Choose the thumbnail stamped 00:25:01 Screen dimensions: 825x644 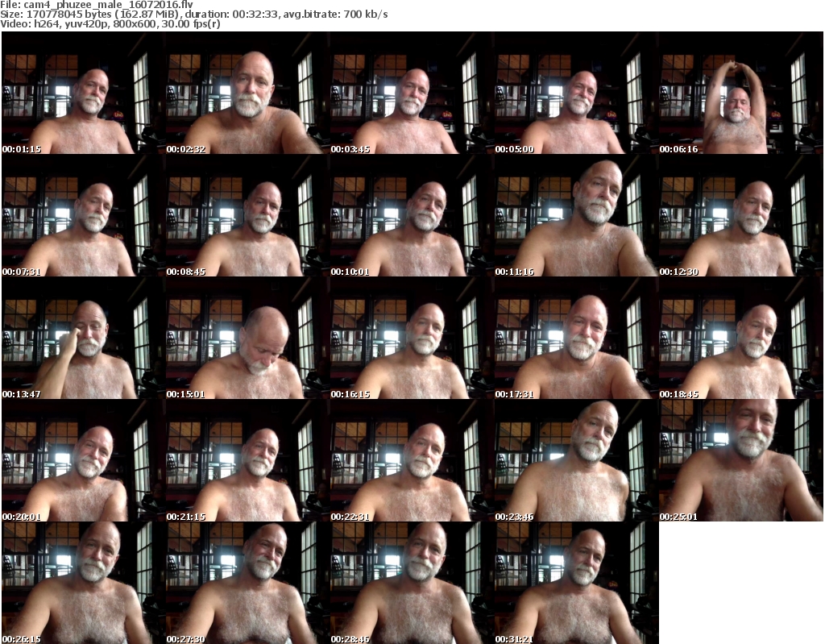(741, 460)
